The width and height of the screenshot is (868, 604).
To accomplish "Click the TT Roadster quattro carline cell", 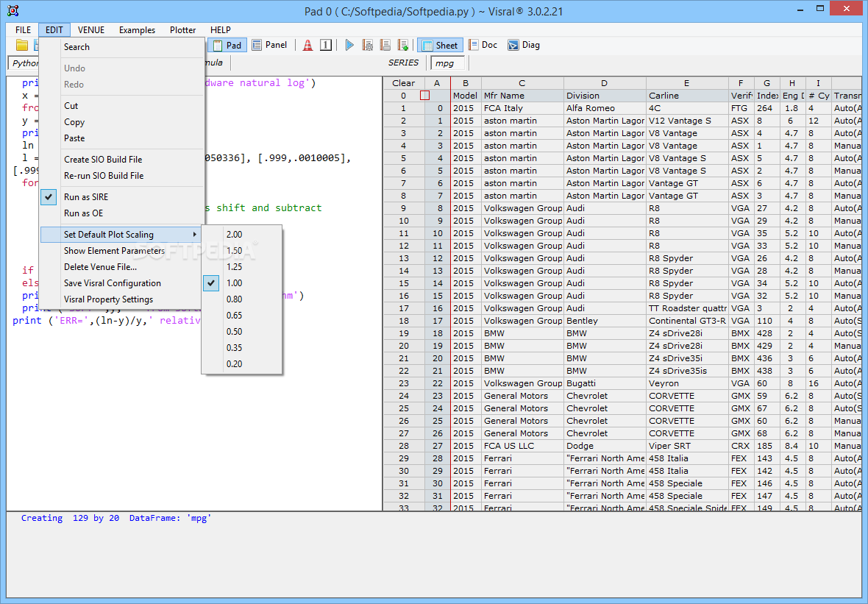I will (687, 308).
